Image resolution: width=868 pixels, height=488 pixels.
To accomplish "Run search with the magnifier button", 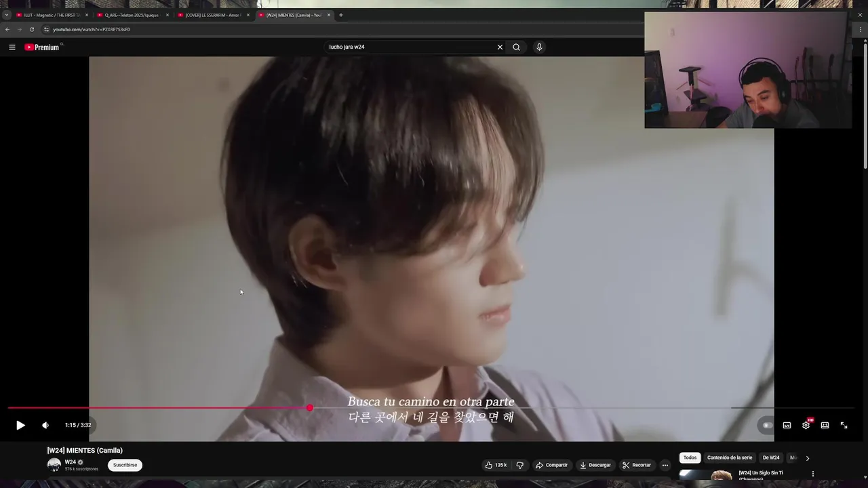I will (x=516, y=47).
